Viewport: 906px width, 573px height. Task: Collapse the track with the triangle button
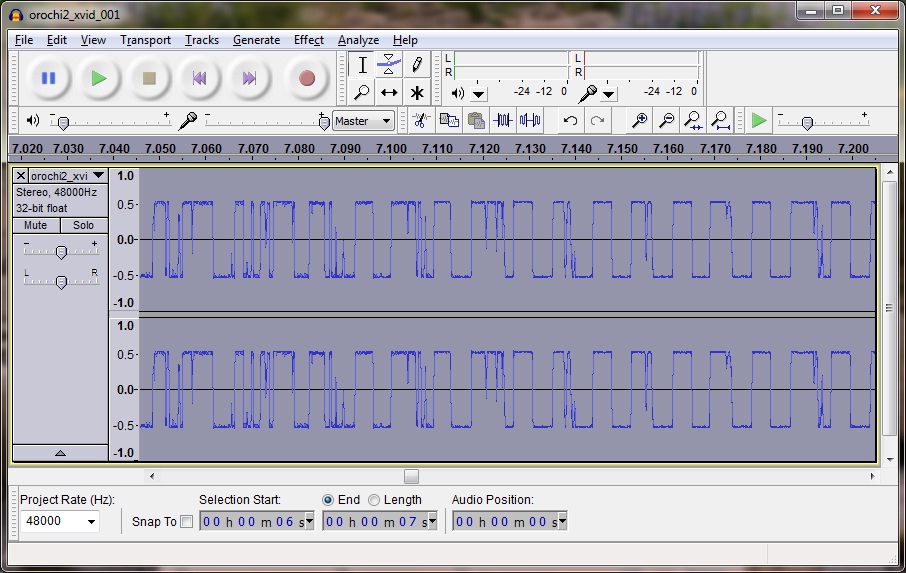60,453
